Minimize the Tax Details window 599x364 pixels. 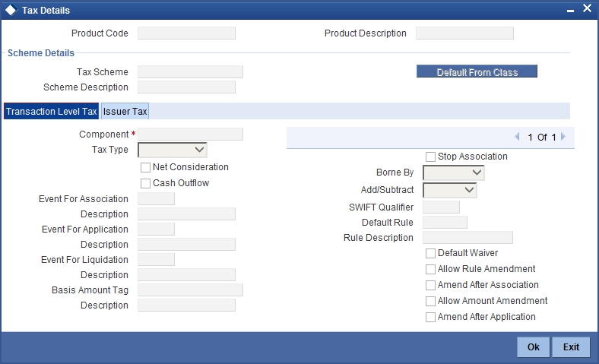570,10
